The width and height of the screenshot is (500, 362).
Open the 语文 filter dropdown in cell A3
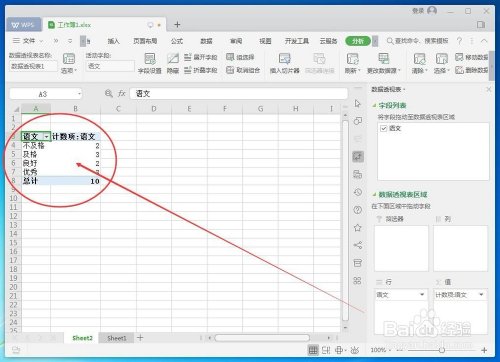tap(46, 137)
